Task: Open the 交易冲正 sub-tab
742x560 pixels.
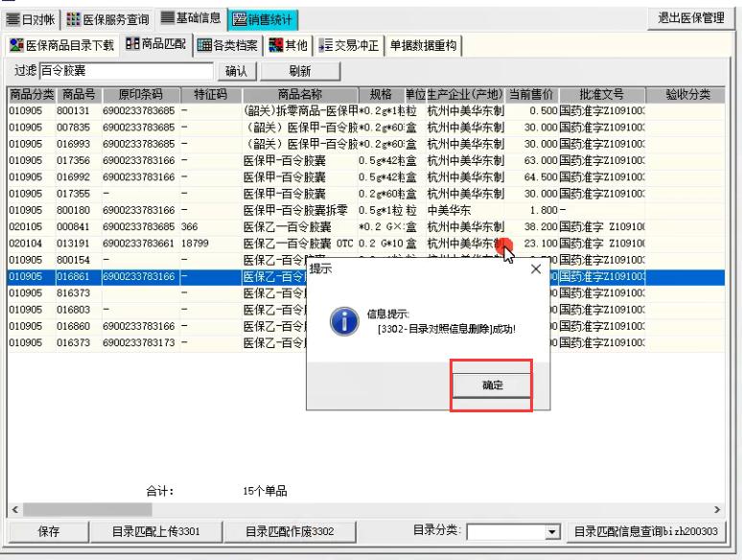Action: [x=349, y=45]
